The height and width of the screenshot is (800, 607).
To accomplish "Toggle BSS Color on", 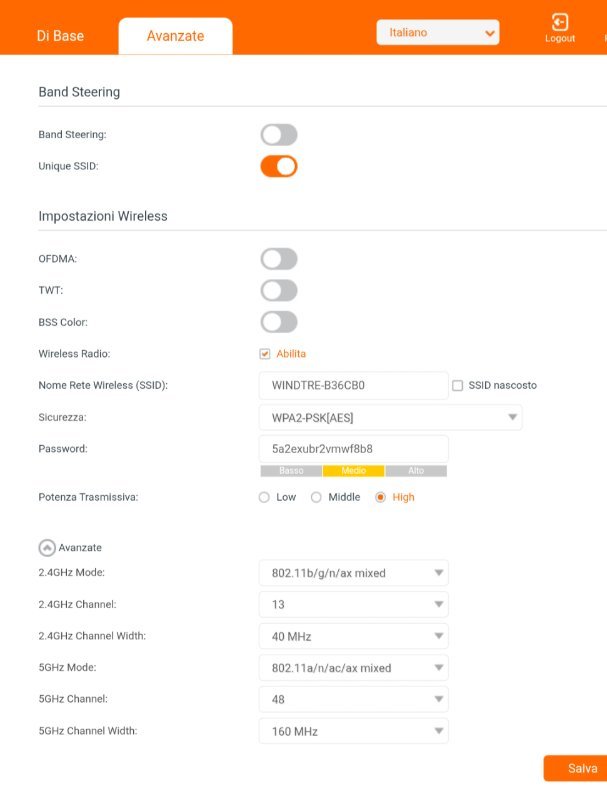I will click(279, 322).
